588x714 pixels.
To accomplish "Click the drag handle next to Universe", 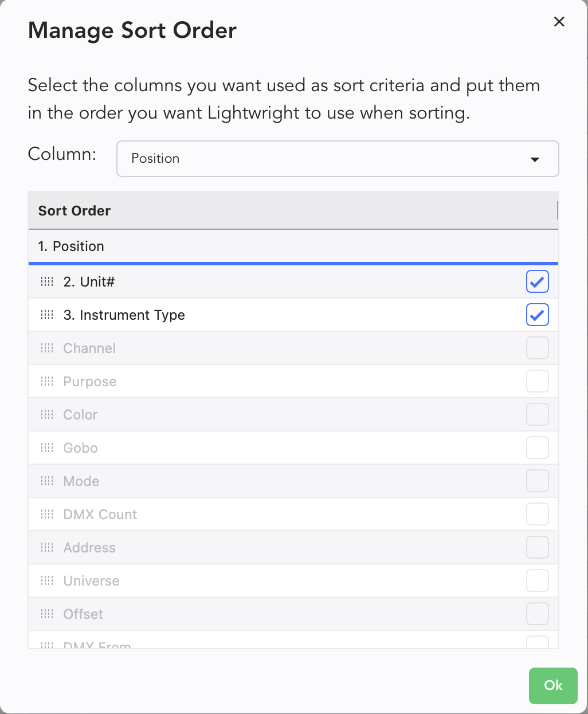I will [x=47, y=580].
